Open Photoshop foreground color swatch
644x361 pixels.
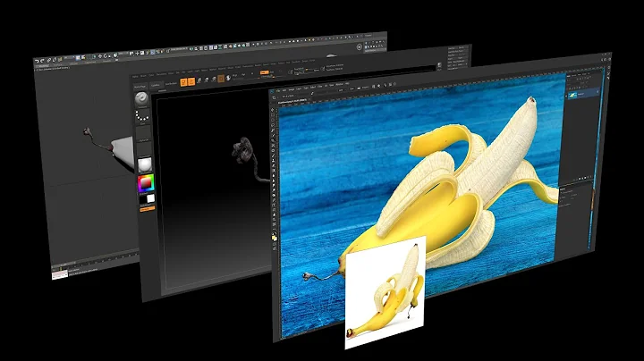click(x=273, y=238)
